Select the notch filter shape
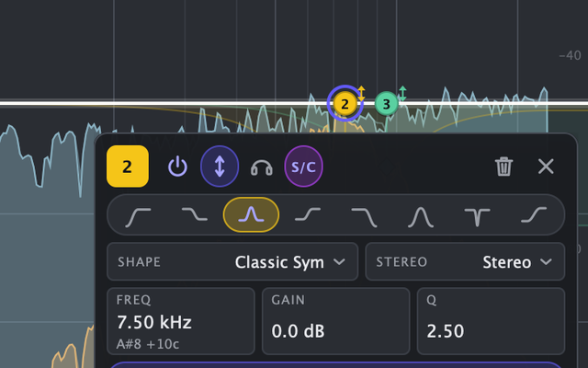This screenshot has width=588, height=368. tap(477, 217)
